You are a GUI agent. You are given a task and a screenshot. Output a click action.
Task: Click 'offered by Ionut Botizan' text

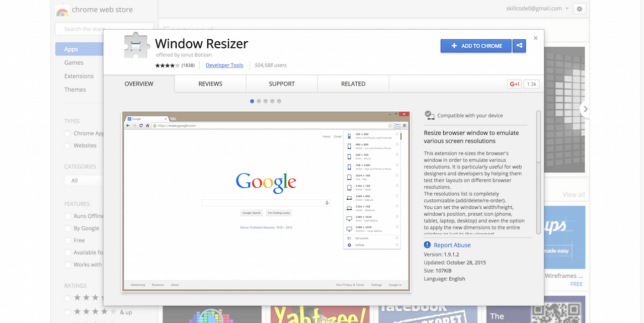(184, 55)
